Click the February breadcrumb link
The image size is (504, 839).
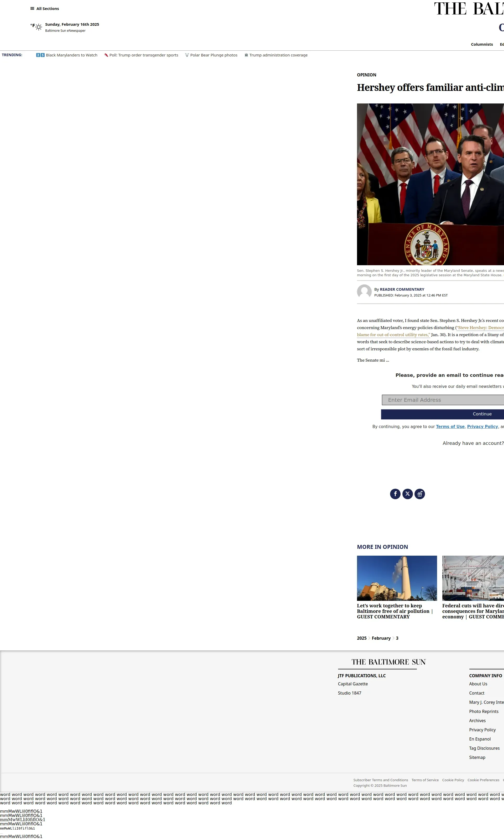point(381,638)
